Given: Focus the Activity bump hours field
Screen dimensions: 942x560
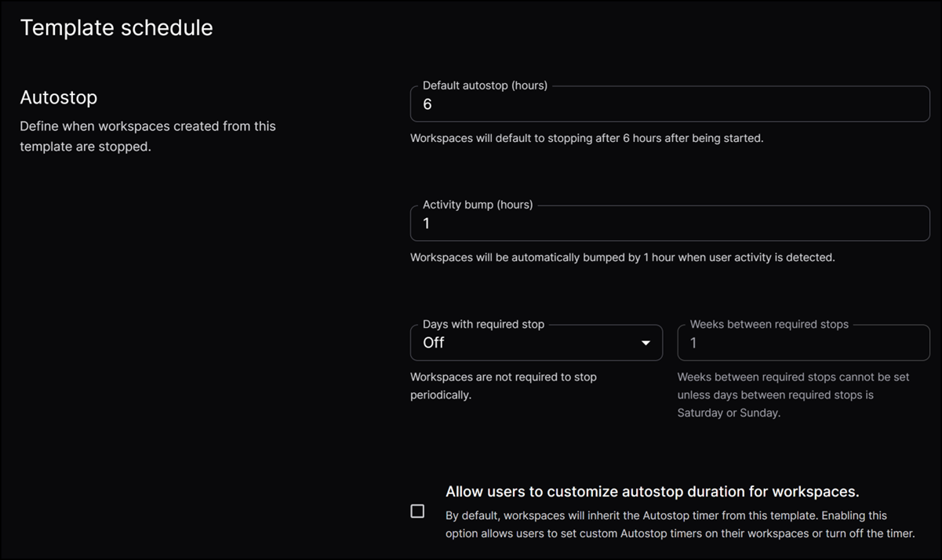Looking at the screenshot, I should (x=669, y=224).
